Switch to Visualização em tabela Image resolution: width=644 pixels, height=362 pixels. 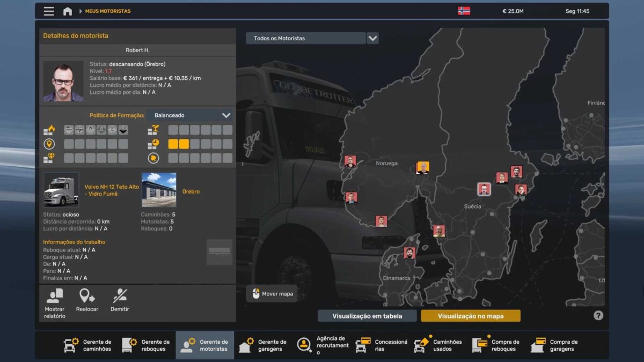tap(367, 316)
